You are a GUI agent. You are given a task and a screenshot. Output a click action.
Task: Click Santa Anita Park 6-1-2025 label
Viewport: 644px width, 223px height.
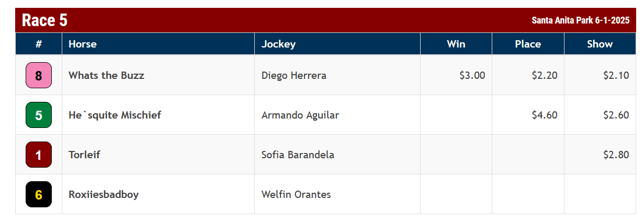click(x=580, y=20)
